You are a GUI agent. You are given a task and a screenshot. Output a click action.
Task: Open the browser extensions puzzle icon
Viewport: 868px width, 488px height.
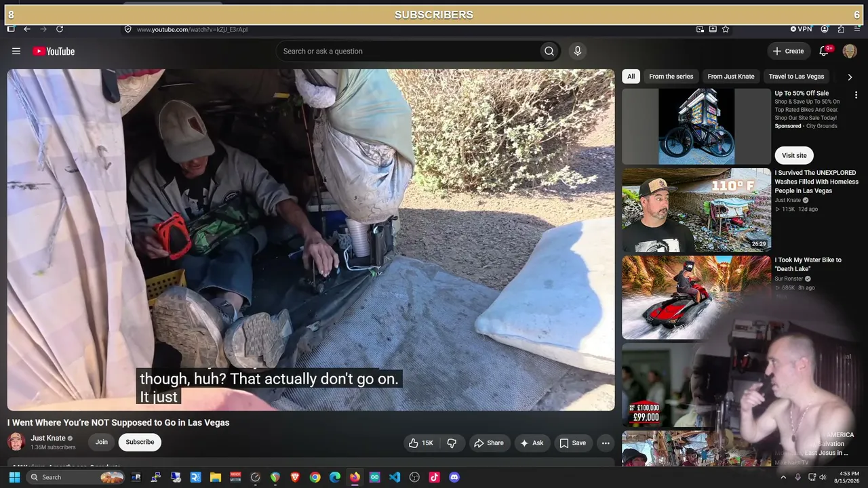pyautogui.click(x=841, y=29)
